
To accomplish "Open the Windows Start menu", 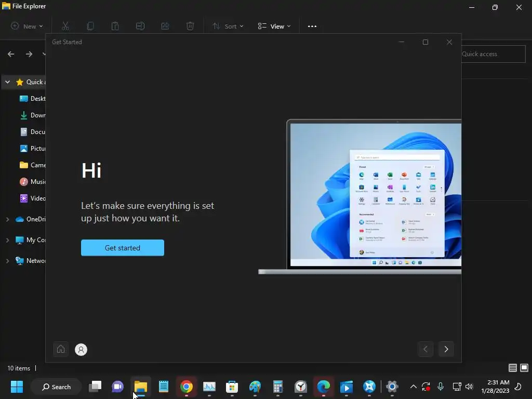I will click(17, 387).
